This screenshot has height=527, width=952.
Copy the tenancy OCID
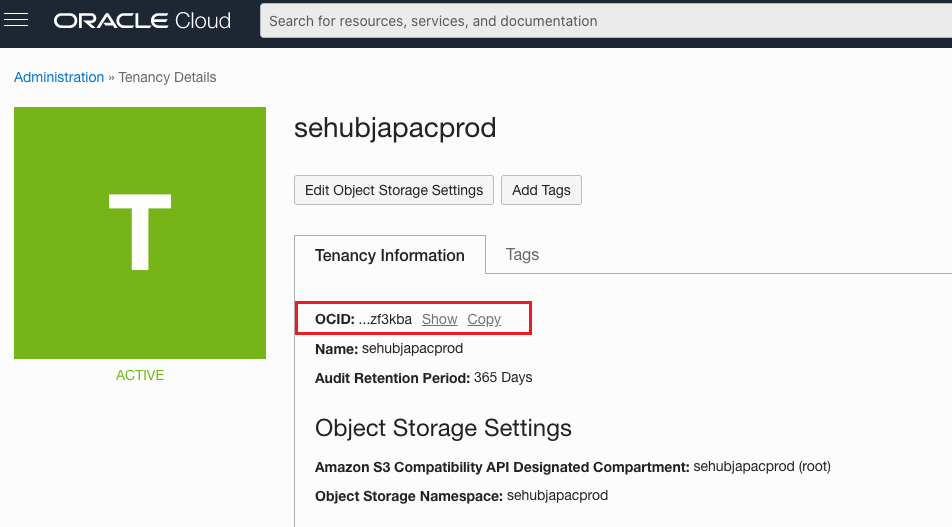click(484, 319)
